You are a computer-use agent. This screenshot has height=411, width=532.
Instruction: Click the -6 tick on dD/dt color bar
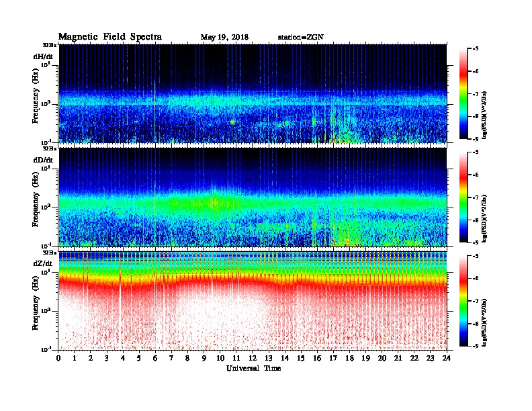pos(476,175)
